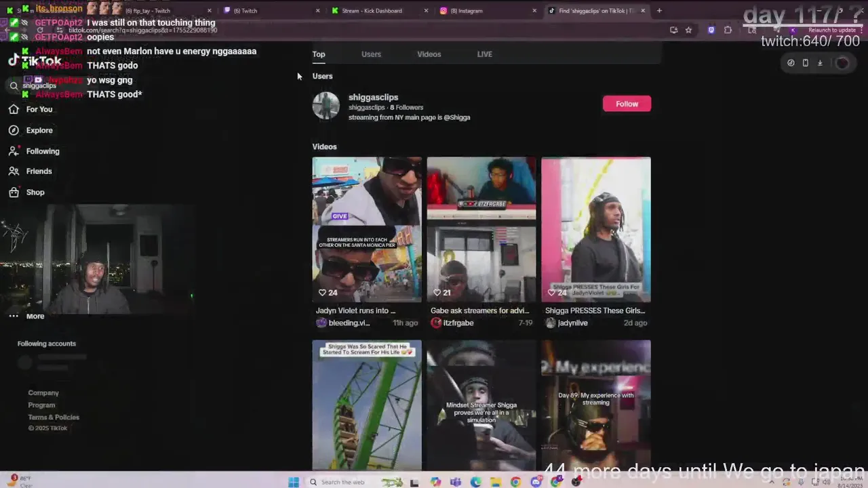This screenshot has height=488, width=868.
Task: Open shiggasclips profile avatar
Action: 325,106
